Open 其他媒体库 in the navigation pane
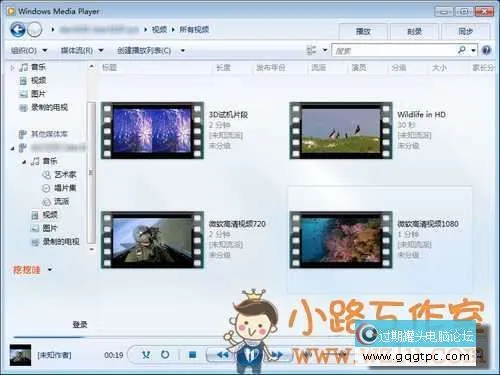Viewport: 500px width, 375px height. click(49, 134)
